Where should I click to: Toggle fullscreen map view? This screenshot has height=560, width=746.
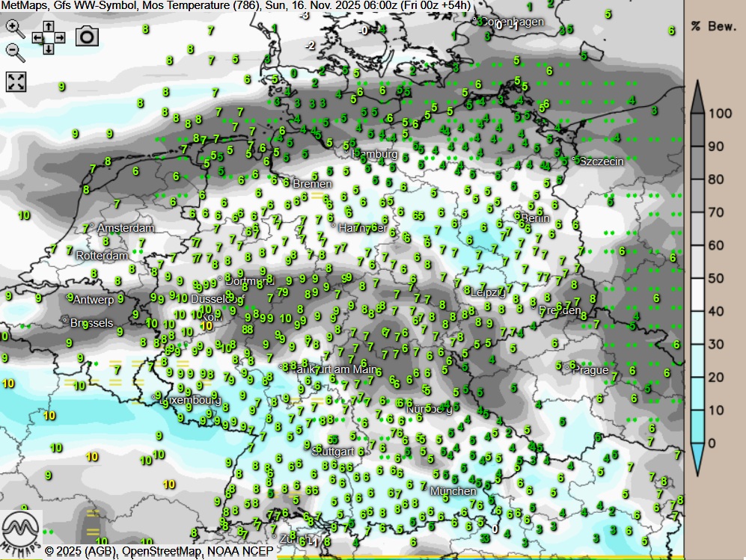(16, 81)
